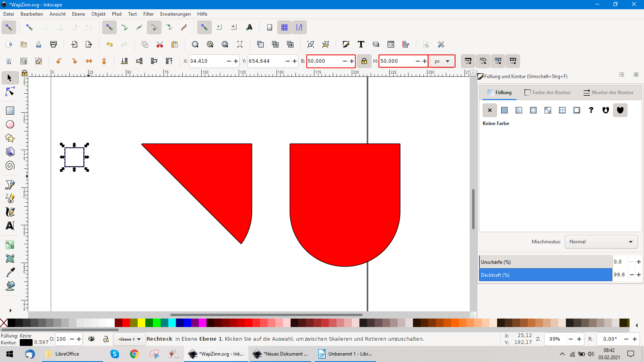This screenshot has height=362, width=644.
Task: Open the px units dropdown
Action: (x=442, y=61)
